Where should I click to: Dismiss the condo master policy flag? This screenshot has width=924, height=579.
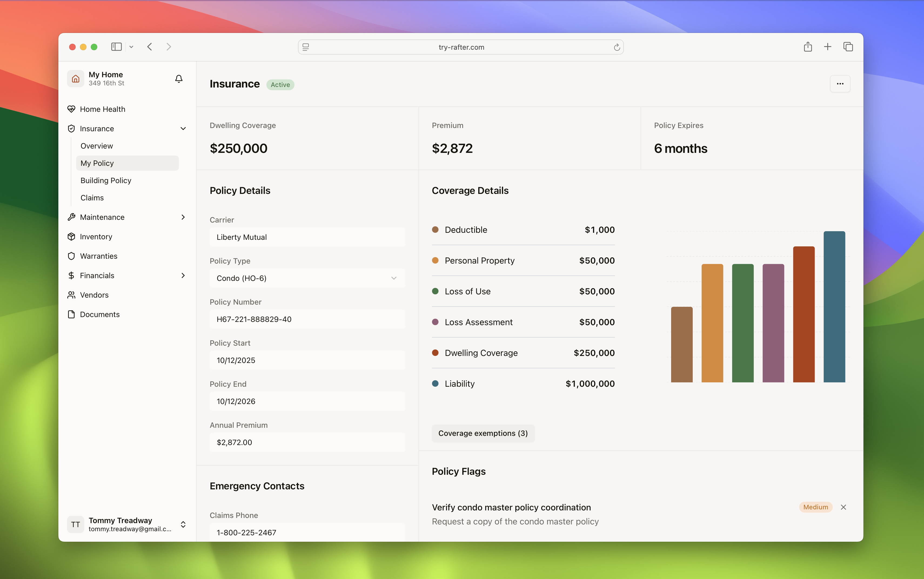click(843, 507)
